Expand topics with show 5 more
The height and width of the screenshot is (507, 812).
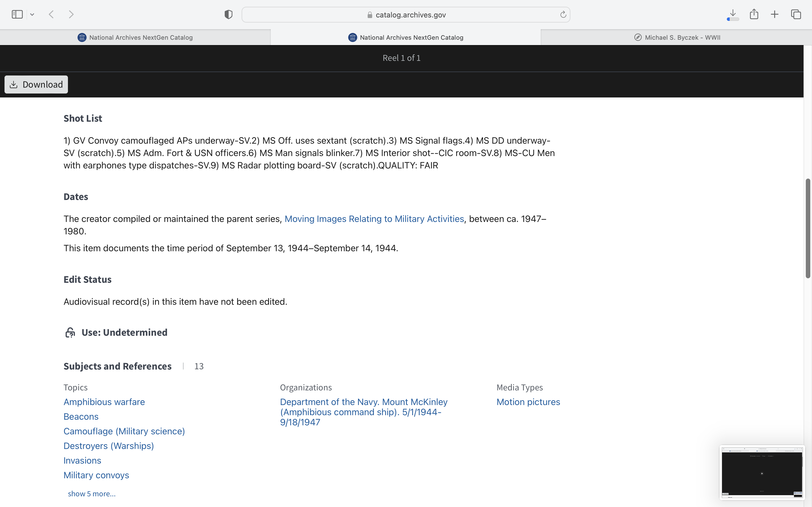(x=92, y=493)
